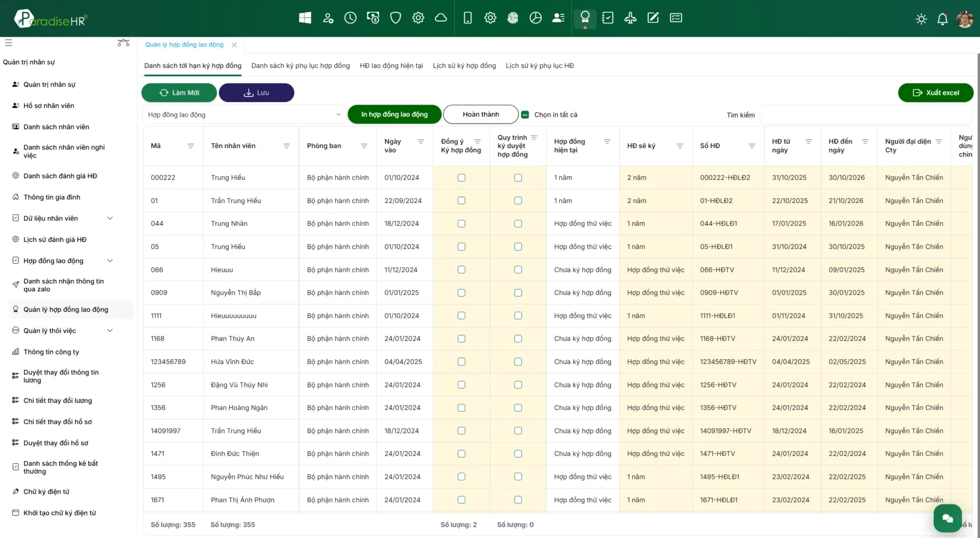
Task: Open 'Danh sách ký phụ lục hợp đồng' tab
Action: 300,66
